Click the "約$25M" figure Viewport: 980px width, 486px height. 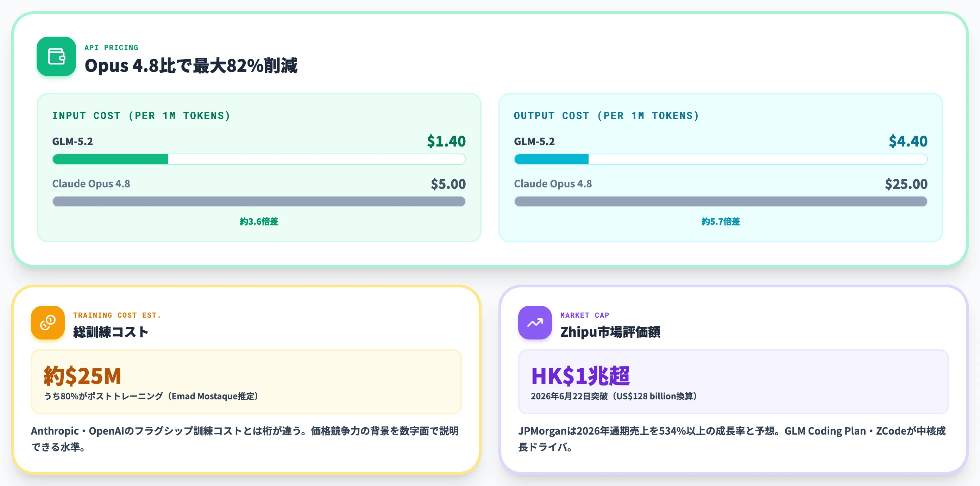pos(82,376)
